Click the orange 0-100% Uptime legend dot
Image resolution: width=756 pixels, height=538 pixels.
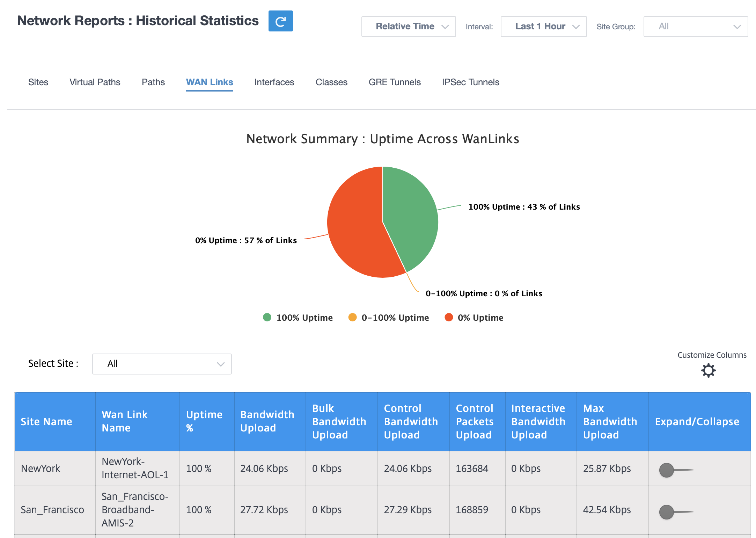[x=353, y=317]
